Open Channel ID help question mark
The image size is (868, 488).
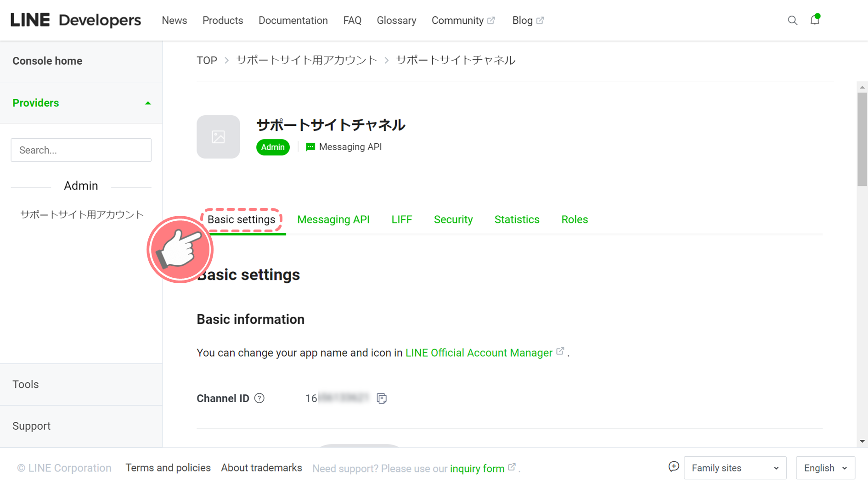click(259, 398)
